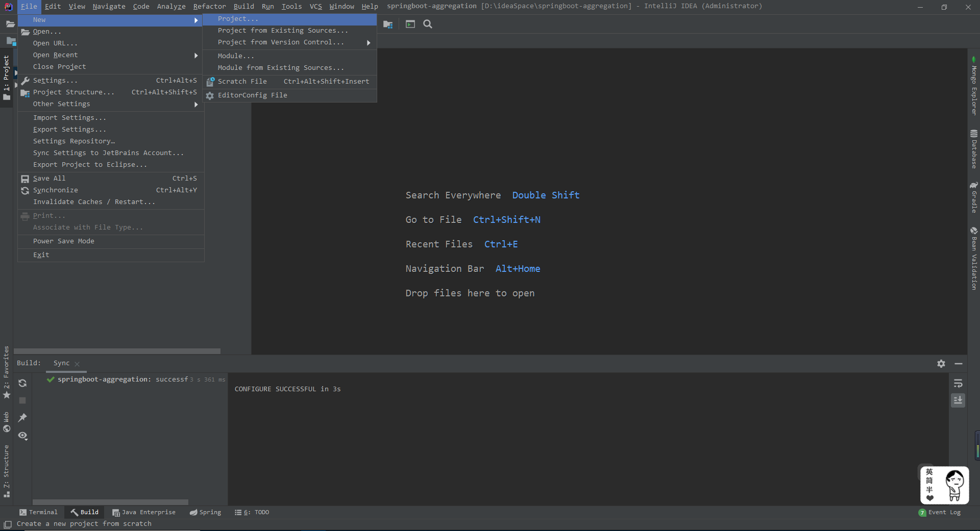Select Close Project in File menu
This screenshot has height=531, width=980.
tap(111, 67)
